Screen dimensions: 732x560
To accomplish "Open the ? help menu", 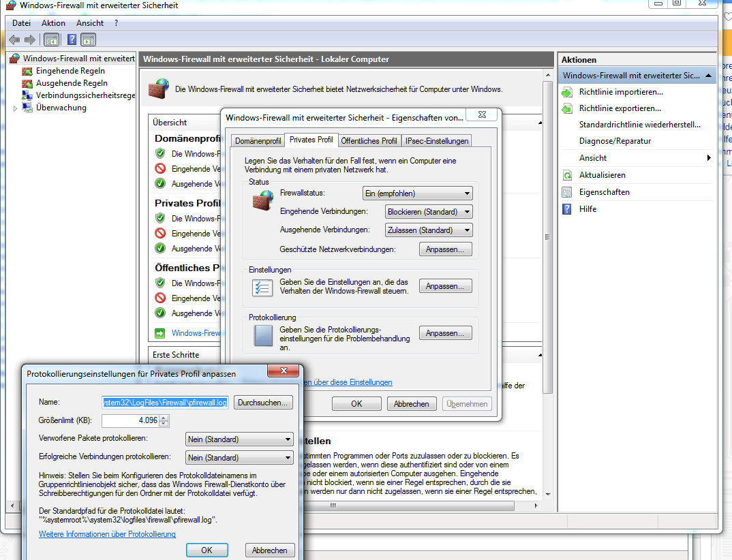I will pos(117,23).
